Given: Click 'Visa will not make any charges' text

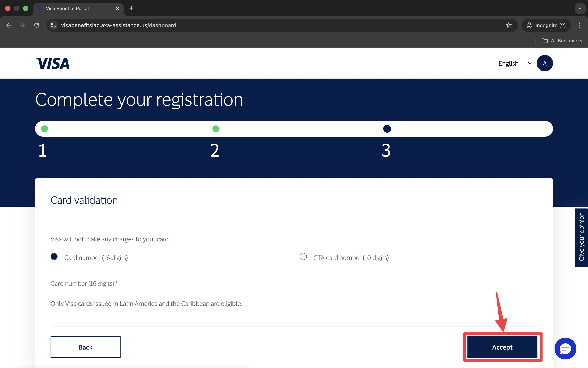Looking at the screenshot, I should tap(110, 239).
